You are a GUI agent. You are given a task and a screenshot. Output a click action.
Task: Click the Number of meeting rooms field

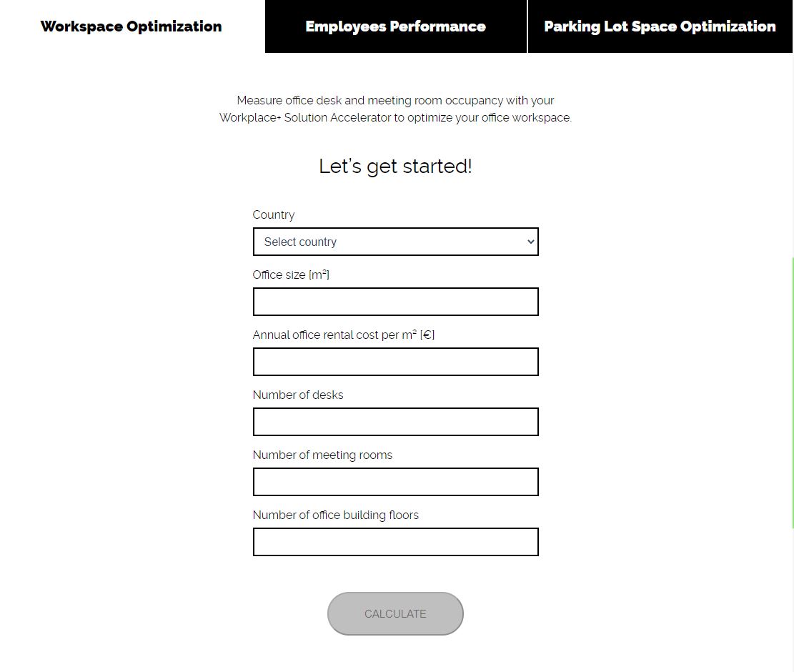coord(395,482)
